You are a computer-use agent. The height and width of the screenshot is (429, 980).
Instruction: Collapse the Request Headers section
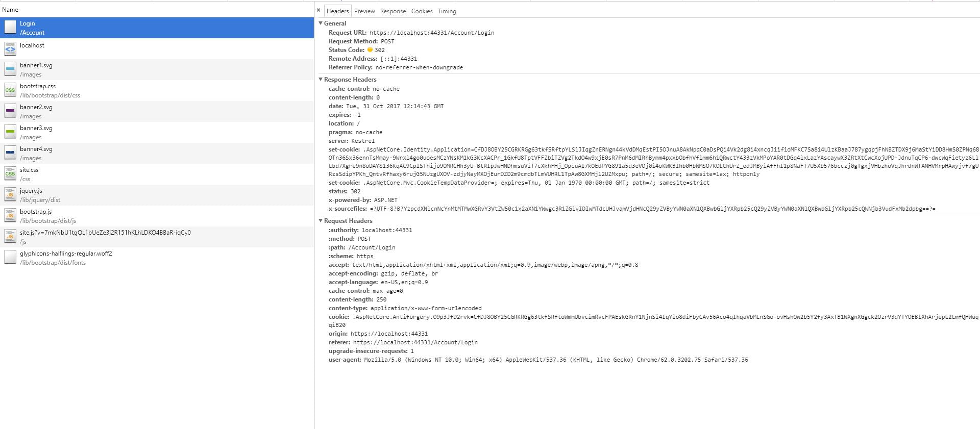pos(321,221)
